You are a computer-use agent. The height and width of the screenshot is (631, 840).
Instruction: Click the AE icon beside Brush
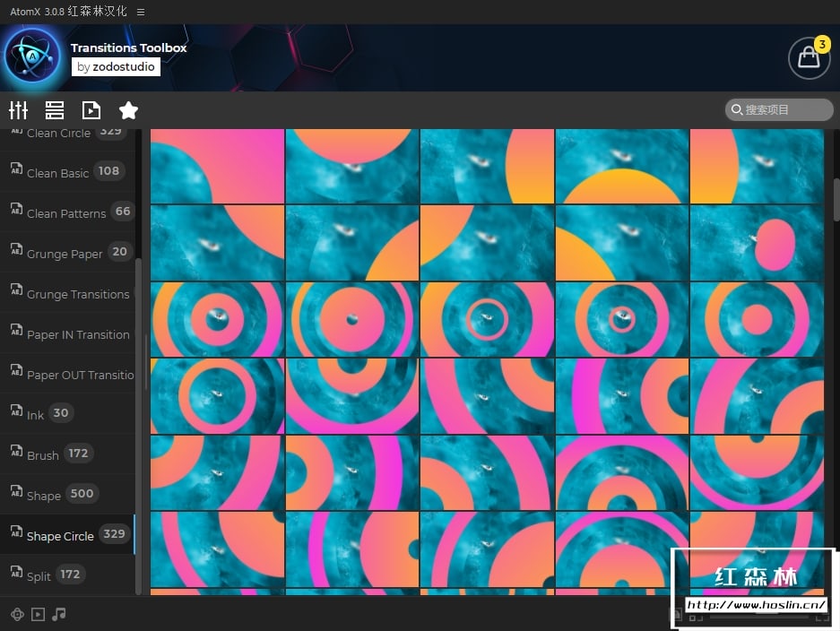17,451
